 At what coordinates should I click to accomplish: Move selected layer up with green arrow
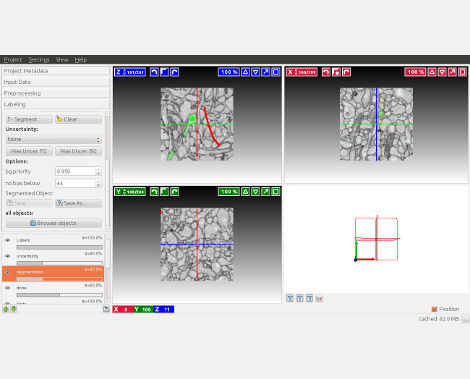click(x=6, y=309)
